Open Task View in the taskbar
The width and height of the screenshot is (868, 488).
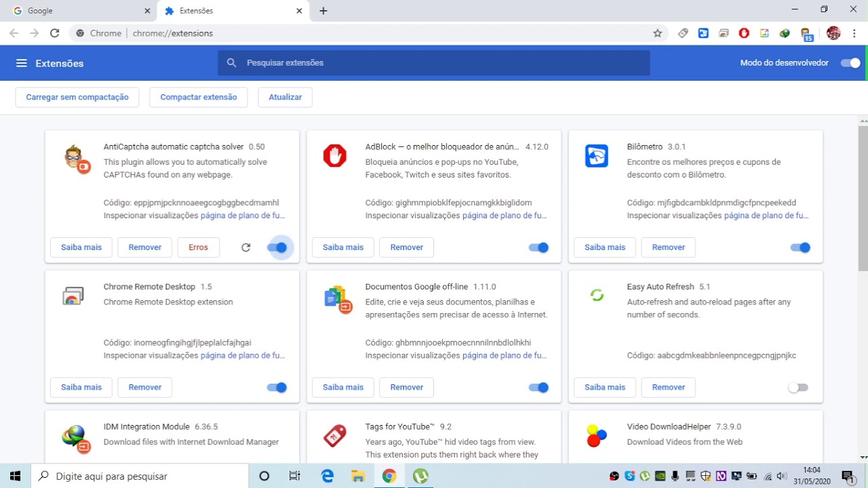point(294,476)
